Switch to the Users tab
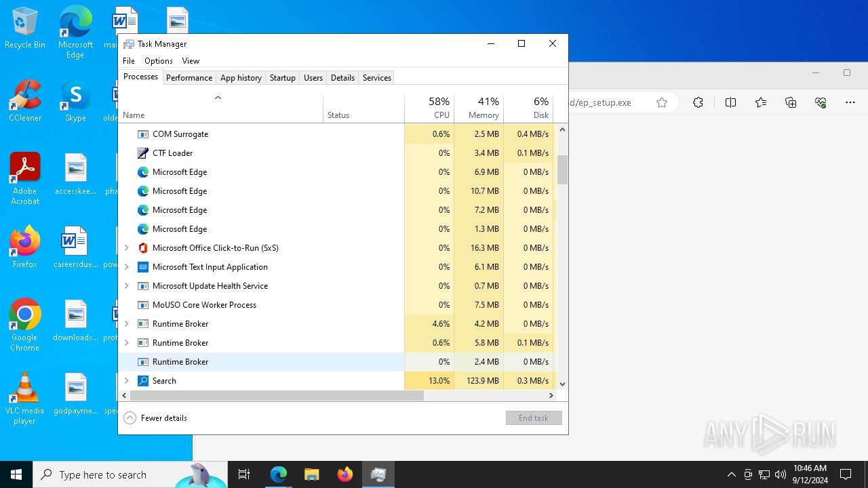The height and width of the screenshot is (488, 868). (x=313, y=78)
